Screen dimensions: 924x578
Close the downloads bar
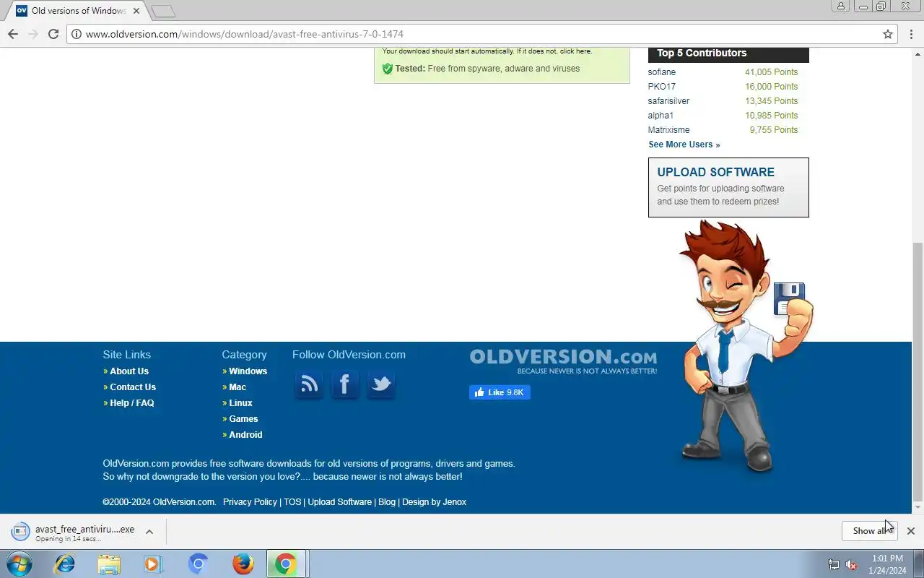tap(911, 531)
